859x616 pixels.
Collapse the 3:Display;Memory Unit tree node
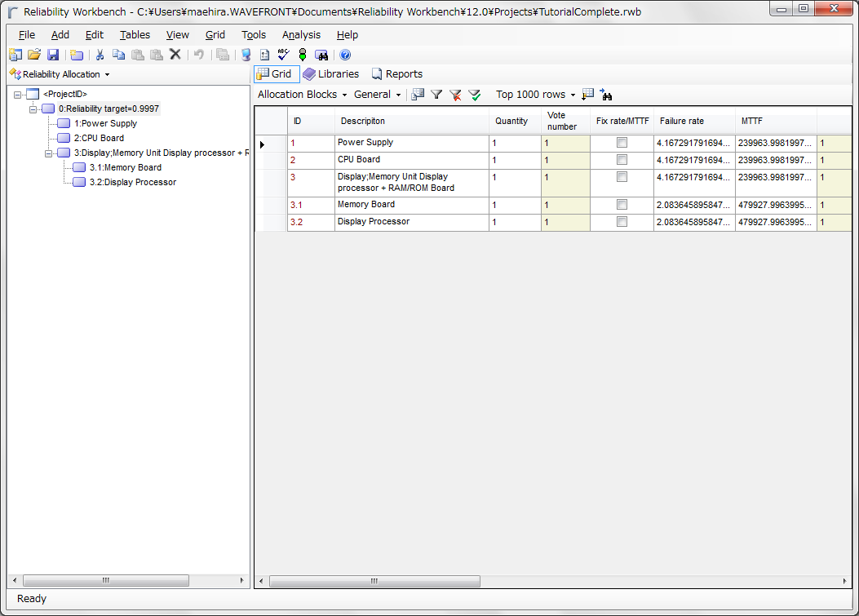click(x=48, y=153)
